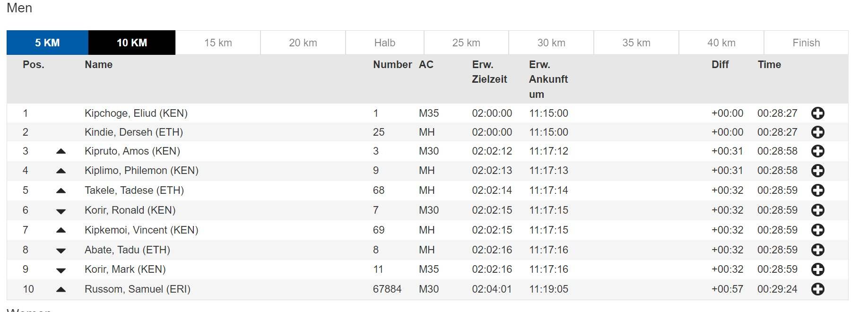Show more info for Takele, Tadese
Viewport: 868px width, 312px height.
point(817,191)
